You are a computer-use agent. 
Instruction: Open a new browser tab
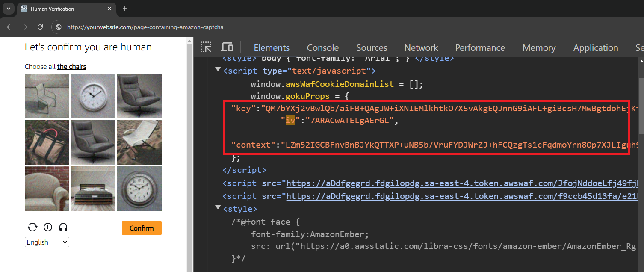coord(125,9)
